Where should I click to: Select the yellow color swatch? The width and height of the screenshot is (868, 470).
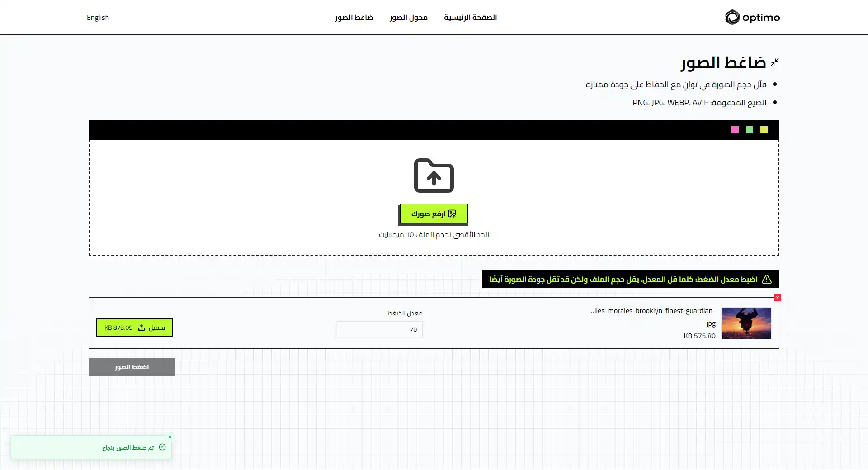pyautogui.click(x=764, y=130)
